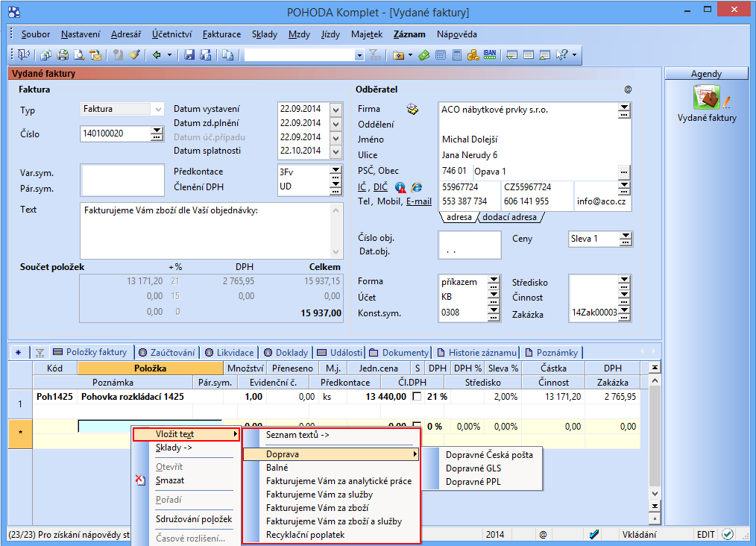Click the address book icon next to Firma

point(412,109)
